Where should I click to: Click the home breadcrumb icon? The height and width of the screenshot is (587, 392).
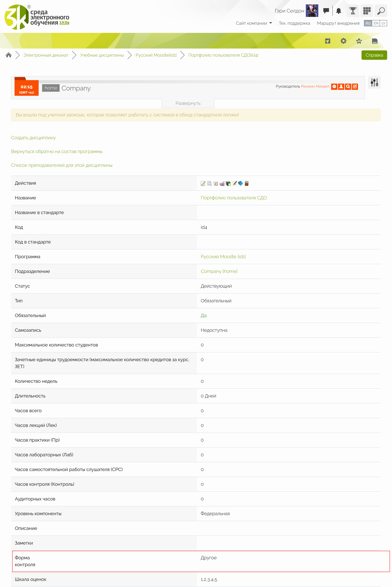tap(8, 55)
